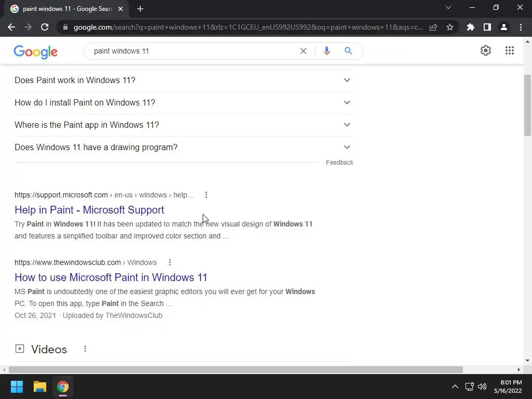Open 'How to use Microsoft Paint in Windows 11'

point(111,277)
